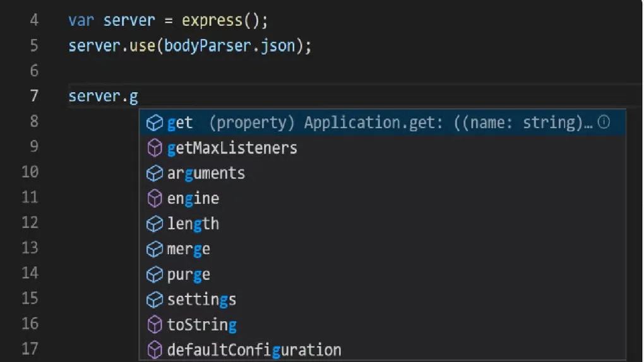Place cursor after 'server.g' on line 7
The image size is (644, 362).
click(x=140, y=96)
